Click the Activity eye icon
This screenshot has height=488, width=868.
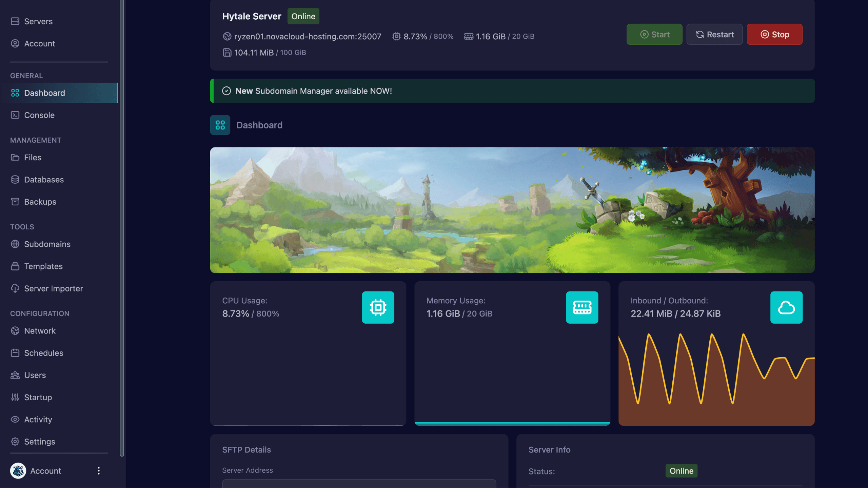coord(15,420)
